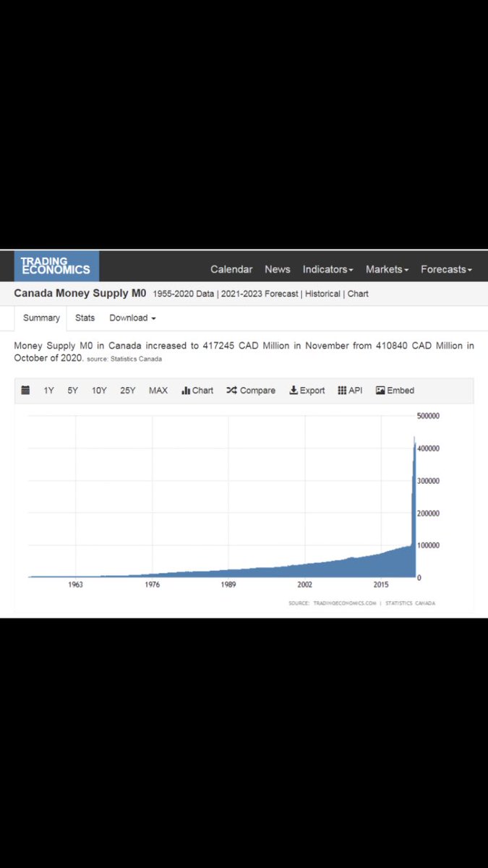Viewport: 488px width, 868px height.
Task: Open the Chart link in the header
Action: (359, 294)
